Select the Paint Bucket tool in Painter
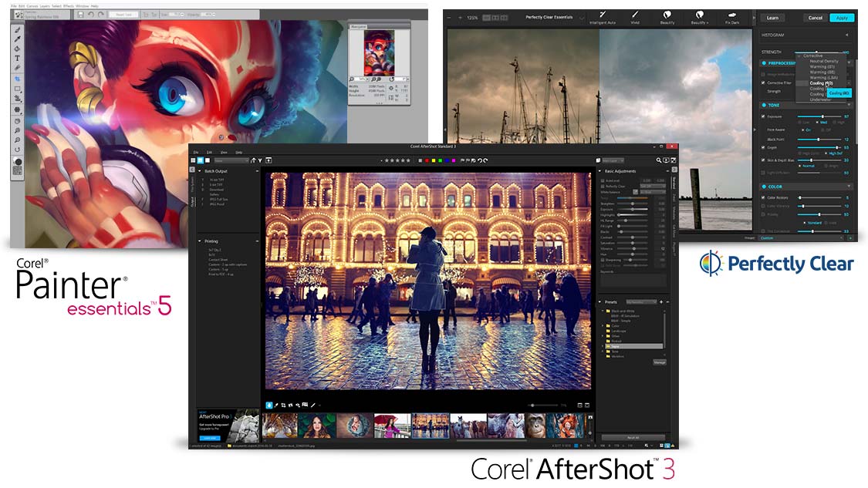 (17, 49)
